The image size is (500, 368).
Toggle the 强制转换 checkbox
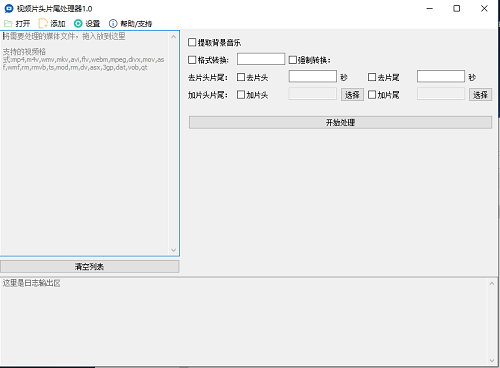(292, 60)
